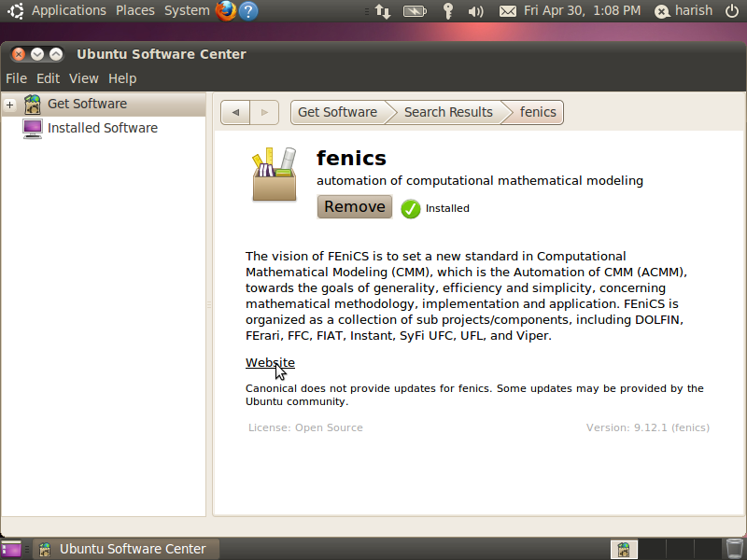
Task: Open the Help launcher icon in top panel
Action: 248,11
